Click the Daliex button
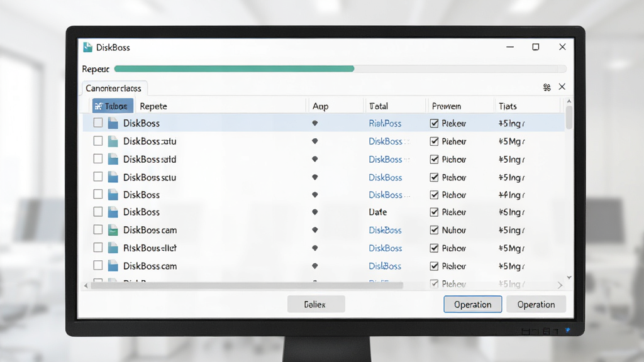Screen dimensions: 644x362 point(316,304)
